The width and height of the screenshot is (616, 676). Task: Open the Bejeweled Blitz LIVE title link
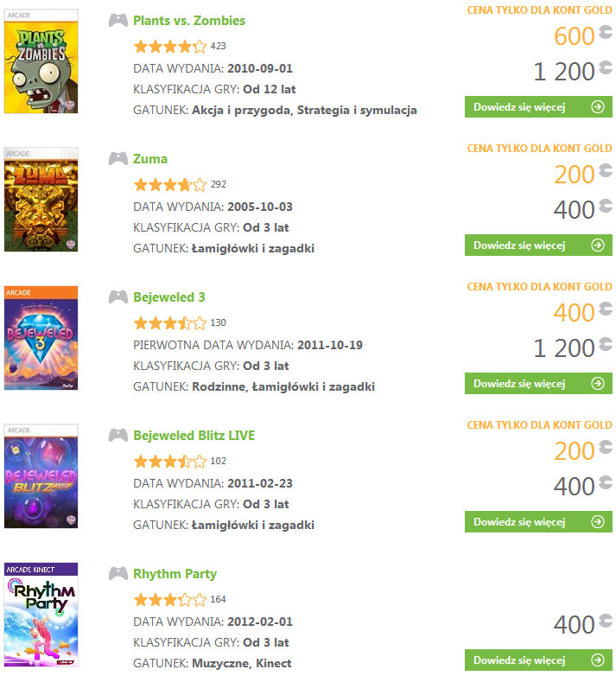(194, 436)
